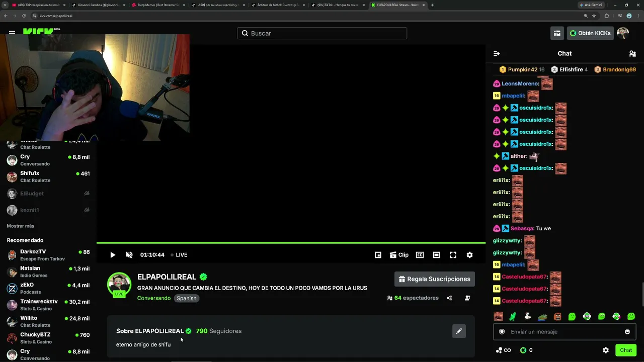The height and width of the screenshot is (362, 644).
Task: Toggle theater mode on the player
Action: 436,255
